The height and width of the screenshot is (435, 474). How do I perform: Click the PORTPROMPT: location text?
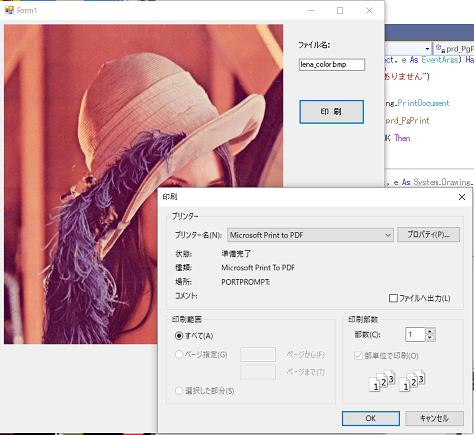coord(246,282)
